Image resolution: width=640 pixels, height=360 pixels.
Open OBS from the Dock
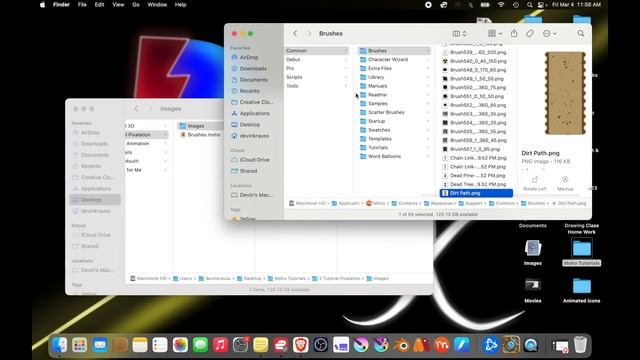click(x=321, y=345)
